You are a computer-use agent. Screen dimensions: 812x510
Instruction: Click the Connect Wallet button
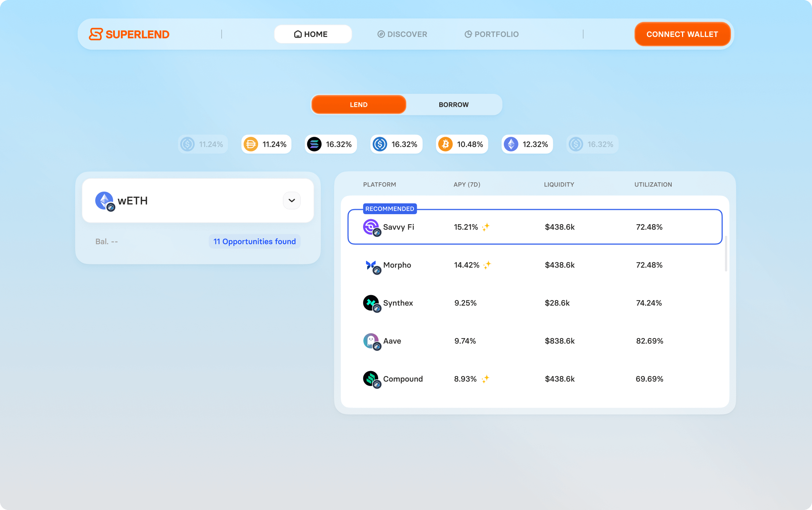pyautogui.click(x=682, y=34)
